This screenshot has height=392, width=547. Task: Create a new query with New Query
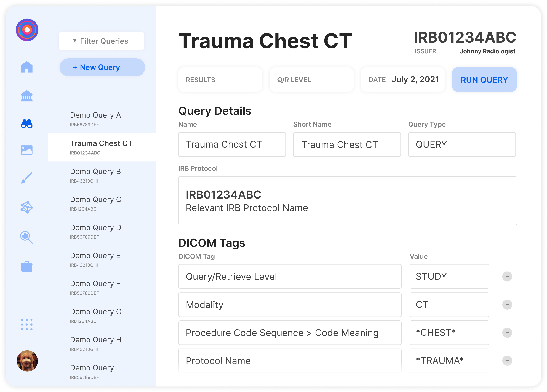[x=102, y=67]
